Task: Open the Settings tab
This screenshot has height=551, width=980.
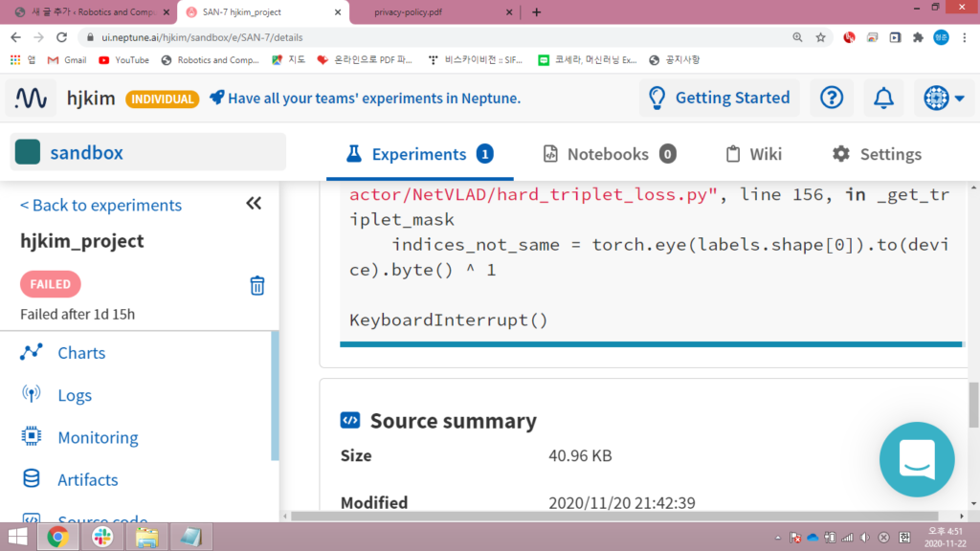Action: click(x=877, y=154)
